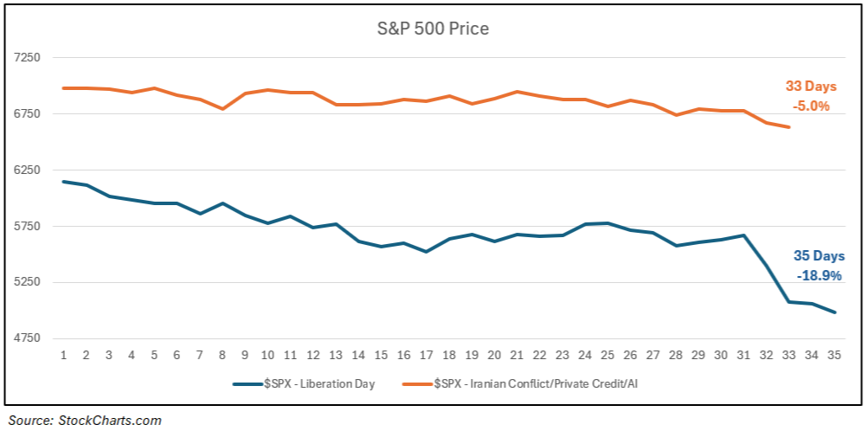Select the $SPX - Liberation Day legend label
Viewport: 868px width, 431px height.
319,383
